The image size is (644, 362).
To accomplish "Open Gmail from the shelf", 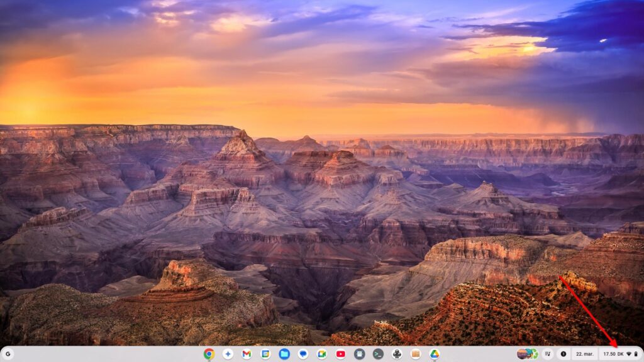I will click(x=247, y=354).
